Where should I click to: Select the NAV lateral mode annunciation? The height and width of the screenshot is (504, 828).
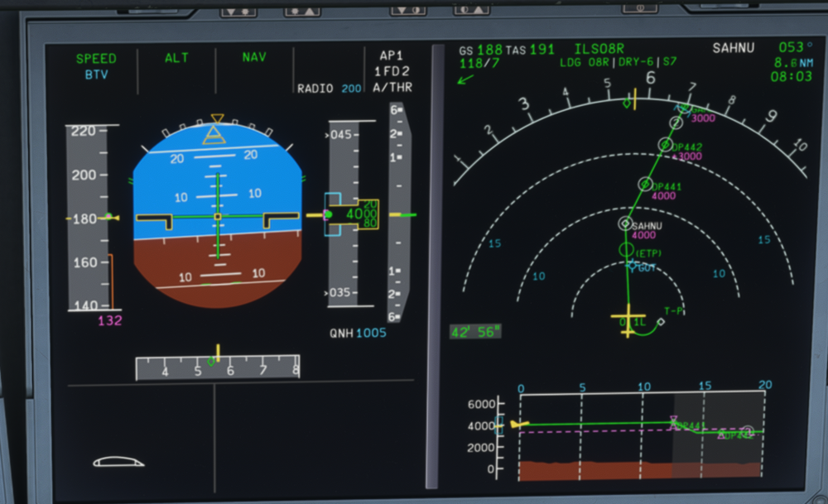254,58
